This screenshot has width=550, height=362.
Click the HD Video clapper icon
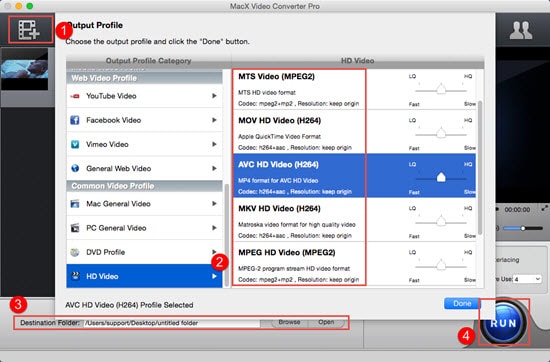coord(75,276)
